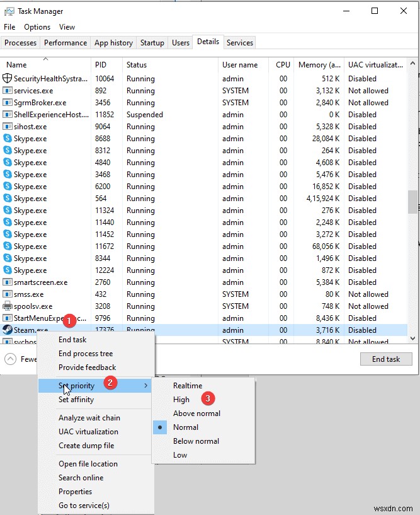Click the vertical scrollbar thumb

(413, 202)
